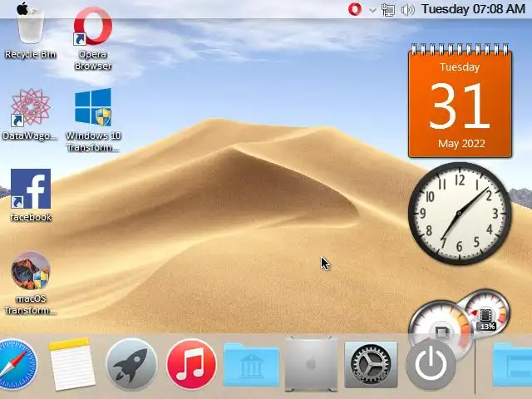
Task: Click the analog clock desktop widget
Action: tap(460, 213)
